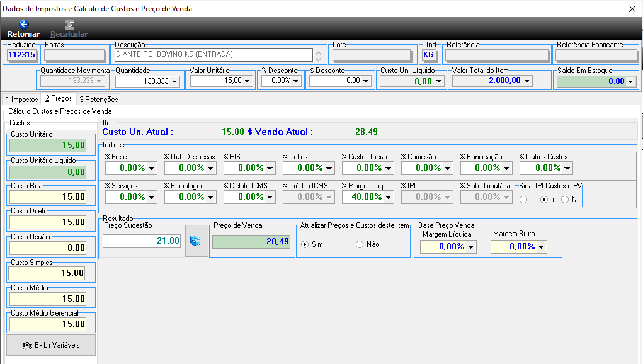Click the Preço de Venda field
Screen dimensions: 643x364
tap(251, 241)
